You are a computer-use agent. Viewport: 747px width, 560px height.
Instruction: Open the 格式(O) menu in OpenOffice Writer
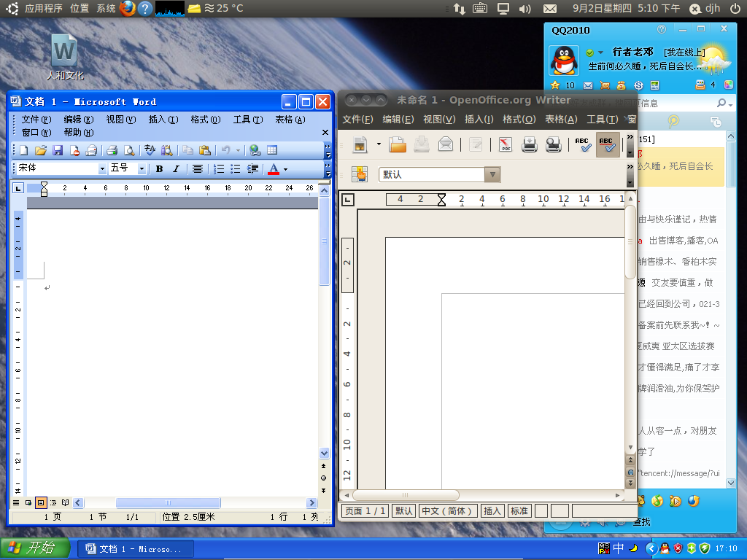point(519,119)
